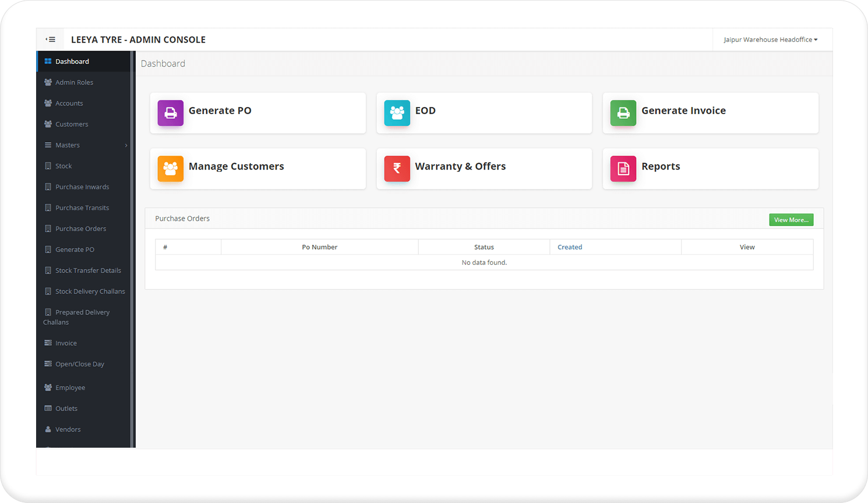Click the Stock Delivery Challans book icon
This screenshot has height=503, width=868.
point(48,292)
